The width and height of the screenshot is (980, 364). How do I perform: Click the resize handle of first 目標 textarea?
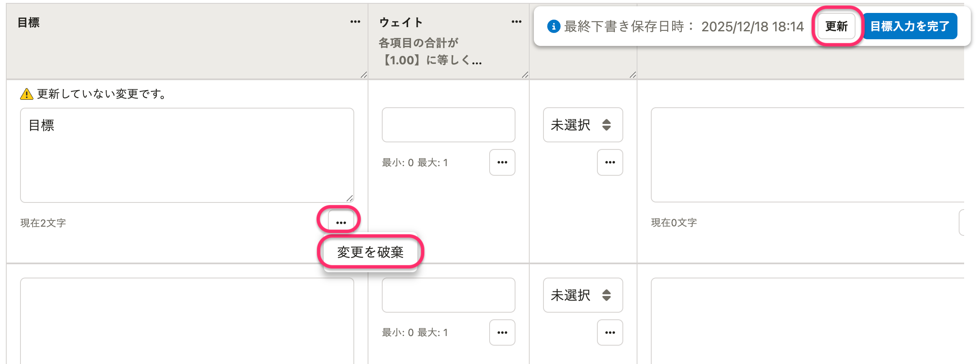350,198
